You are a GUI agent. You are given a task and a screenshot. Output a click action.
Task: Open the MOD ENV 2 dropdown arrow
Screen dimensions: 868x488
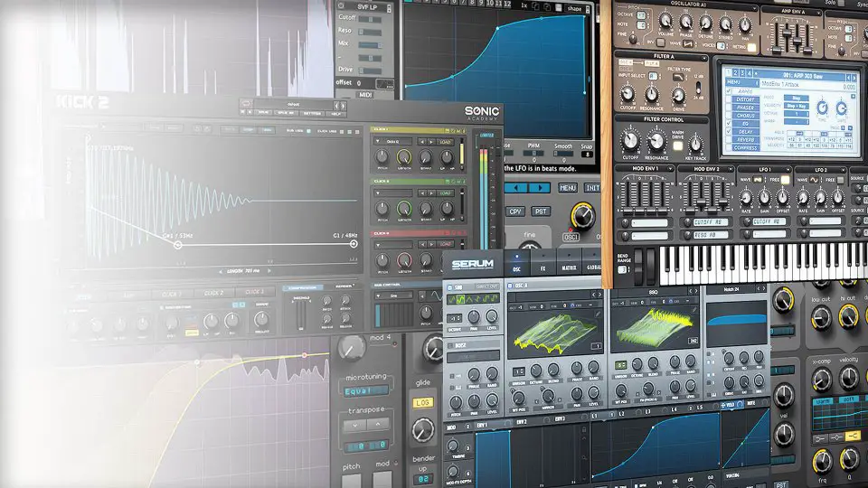pos(731,169)
